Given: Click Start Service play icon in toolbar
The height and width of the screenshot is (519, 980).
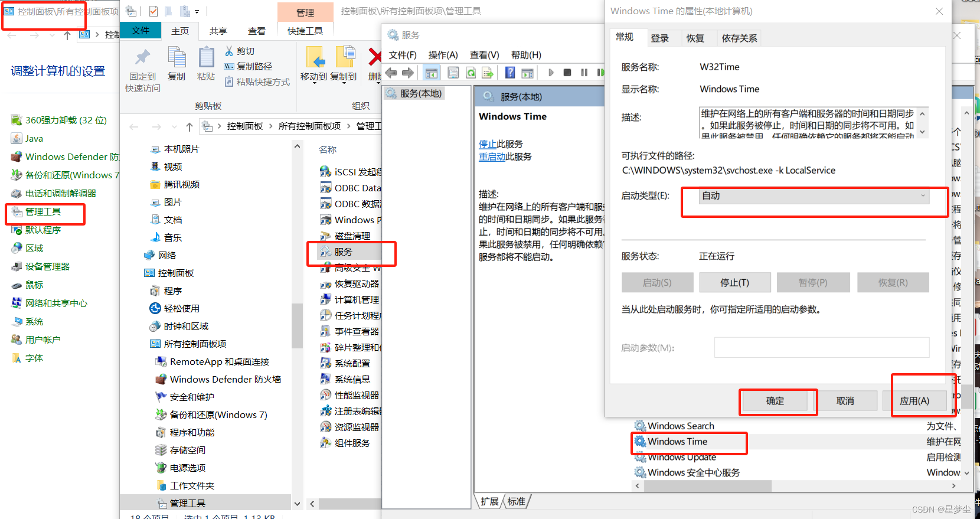Looking at the screenshot, I should 551,73.
